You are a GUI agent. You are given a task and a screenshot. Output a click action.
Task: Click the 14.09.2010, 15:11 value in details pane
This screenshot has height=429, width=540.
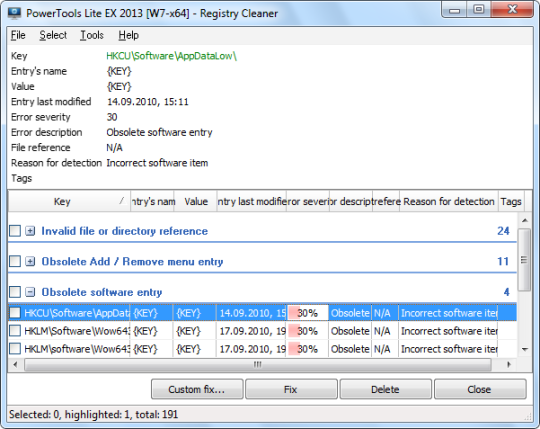coord(148,102)
